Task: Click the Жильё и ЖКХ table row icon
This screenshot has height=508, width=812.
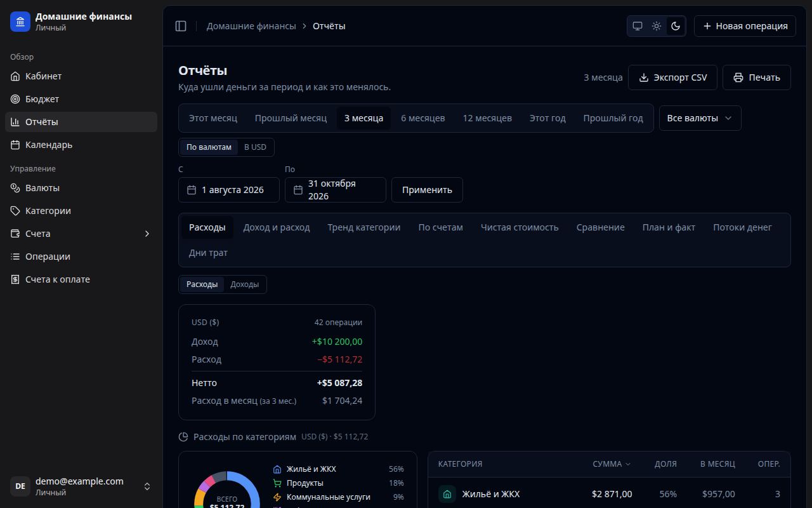Action: (x=447, y=494)
